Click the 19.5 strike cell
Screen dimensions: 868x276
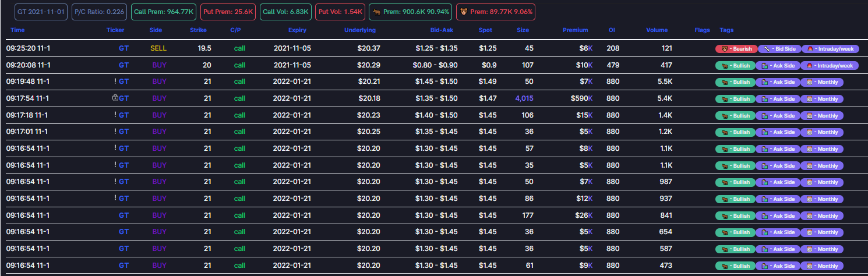[x=204, y=49]
